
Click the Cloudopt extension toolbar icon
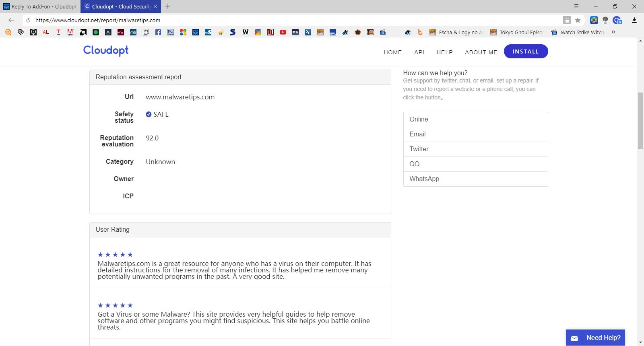click(617, 20)
